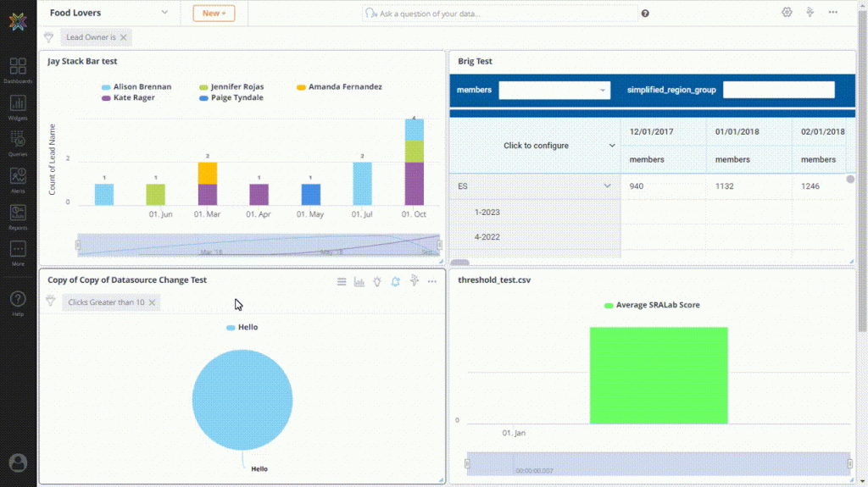Click the Knowi logo icon
The height and width of the screenshot is (487, 868).
[18, 21]
